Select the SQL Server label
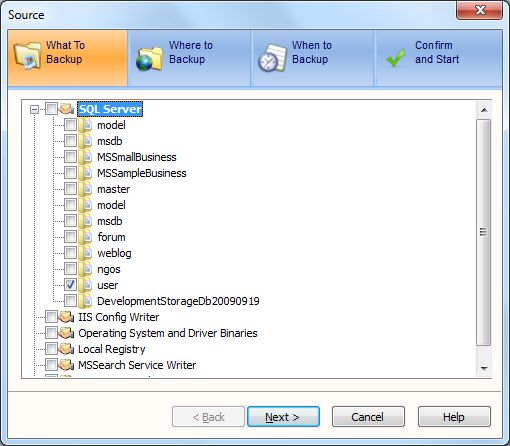 point(110,109)
